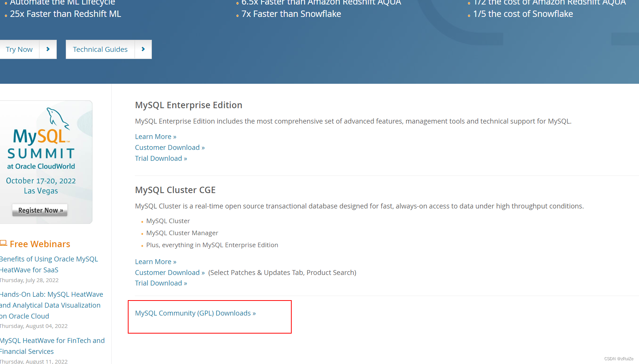
Task: Click '(Select Patches & Updates Tab, Product Search)' note
Action: (282, 273)
